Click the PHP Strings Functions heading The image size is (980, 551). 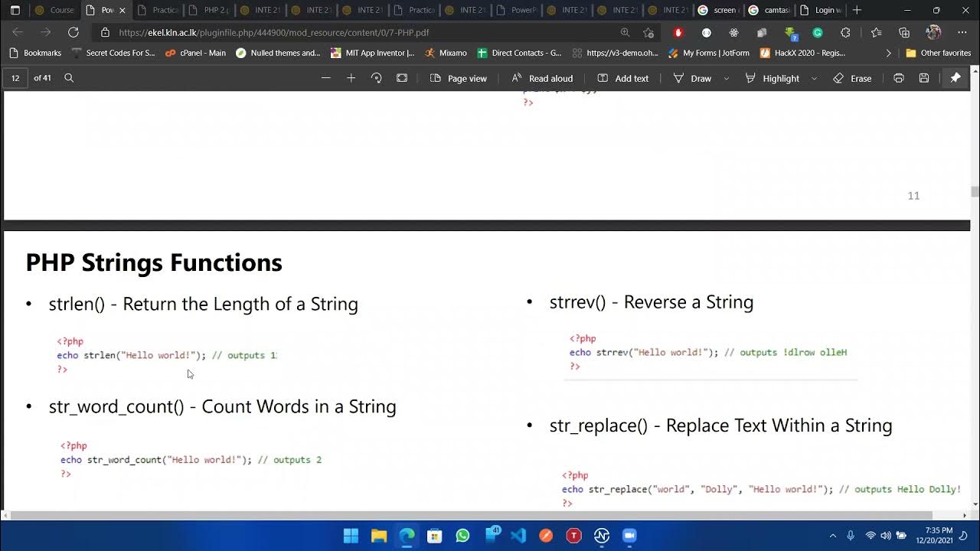click(154, 262)
